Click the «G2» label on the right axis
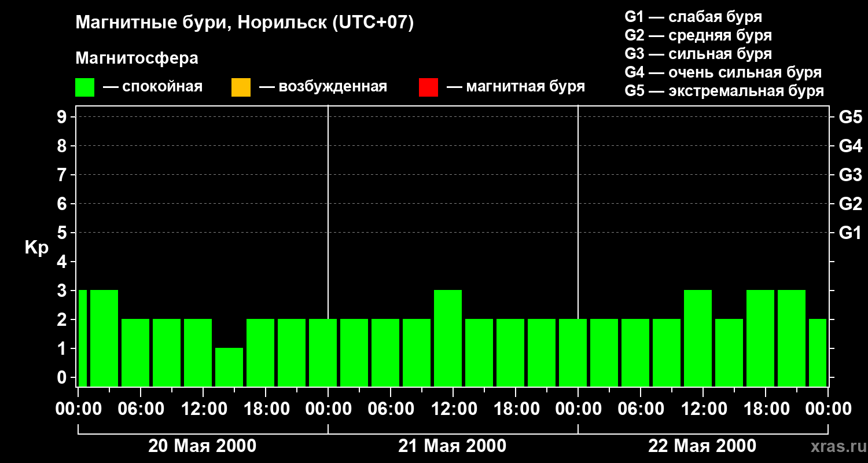 click(x=850, y=204)
